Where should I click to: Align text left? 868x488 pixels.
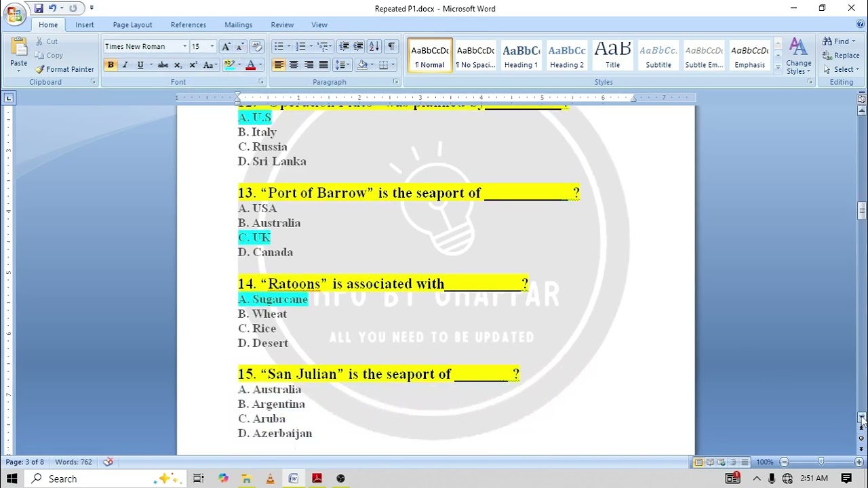point(279,65)
